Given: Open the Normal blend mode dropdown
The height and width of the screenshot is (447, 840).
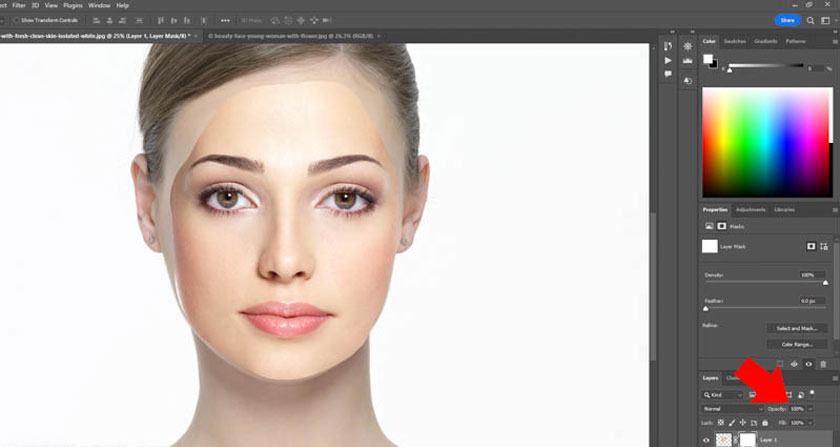Looking at the screenshot, I should [x=732, y=409].
